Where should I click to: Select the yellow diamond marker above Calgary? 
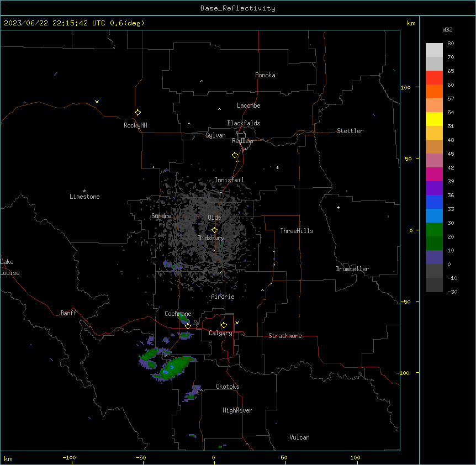(x=224, y=325)
